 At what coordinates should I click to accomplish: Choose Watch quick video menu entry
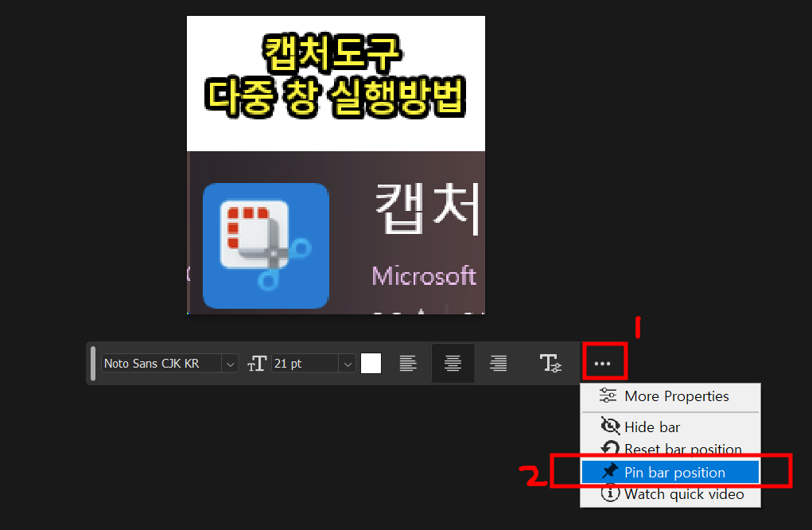[670, 493]
